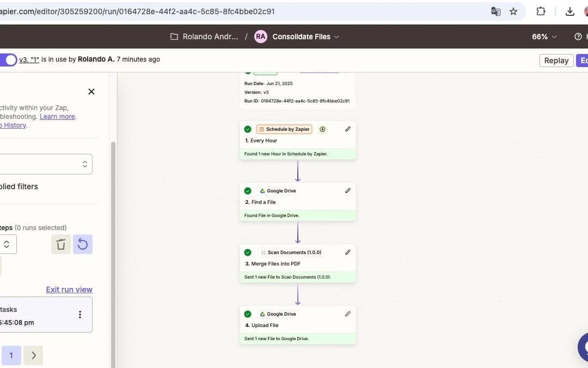
Task: Open Zapier help via the question mark icon
Action: pos(578,37)
